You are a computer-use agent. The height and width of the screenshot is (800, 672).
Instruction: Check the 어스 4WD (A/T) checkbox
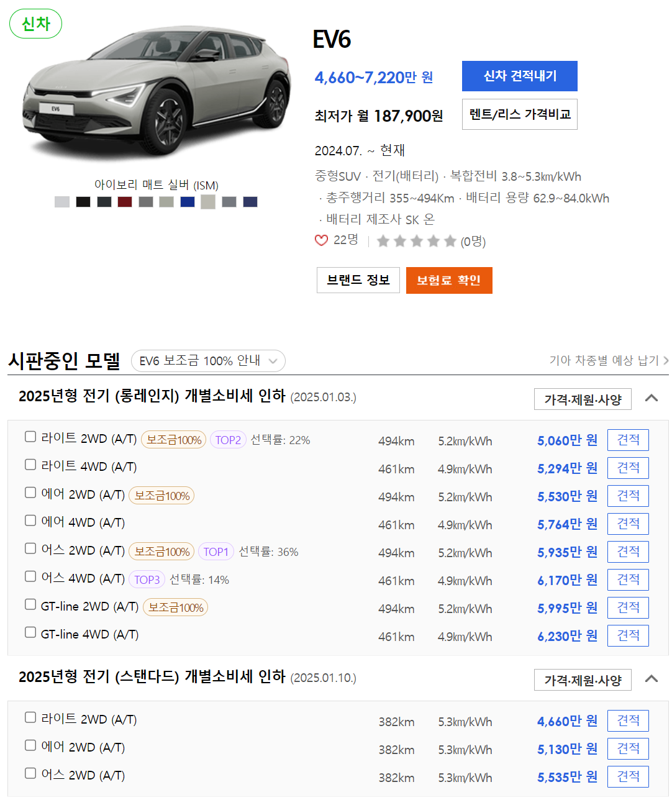[x=30, y=576]
